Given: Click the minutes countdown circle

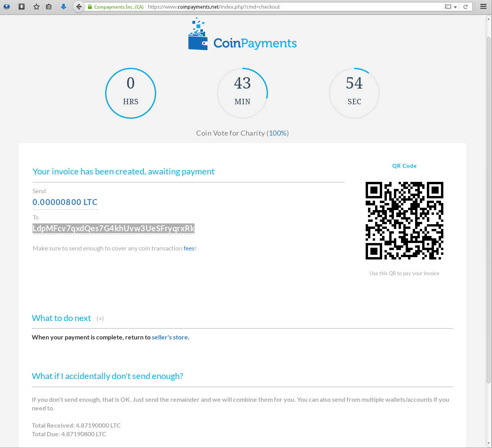Looking at the screenshot, I should click(x=242, y=93).
